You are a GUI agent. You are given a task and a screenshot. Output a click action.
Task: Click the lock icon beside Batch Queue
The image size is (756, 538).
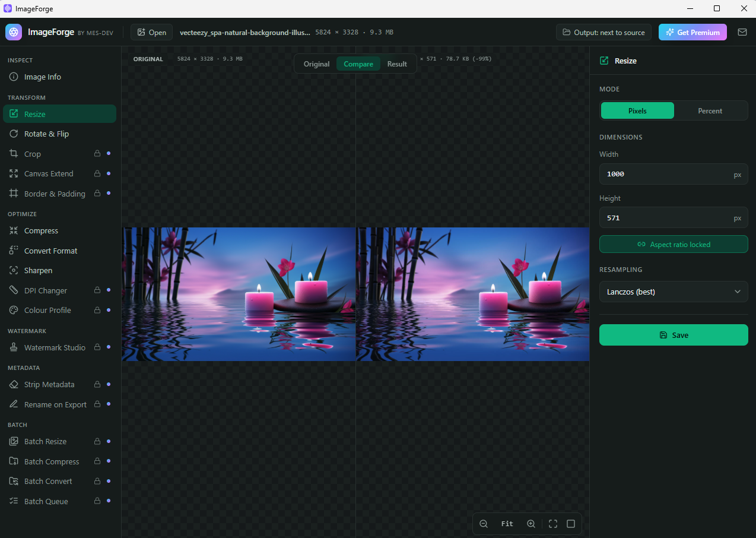(x=97, y=501)
